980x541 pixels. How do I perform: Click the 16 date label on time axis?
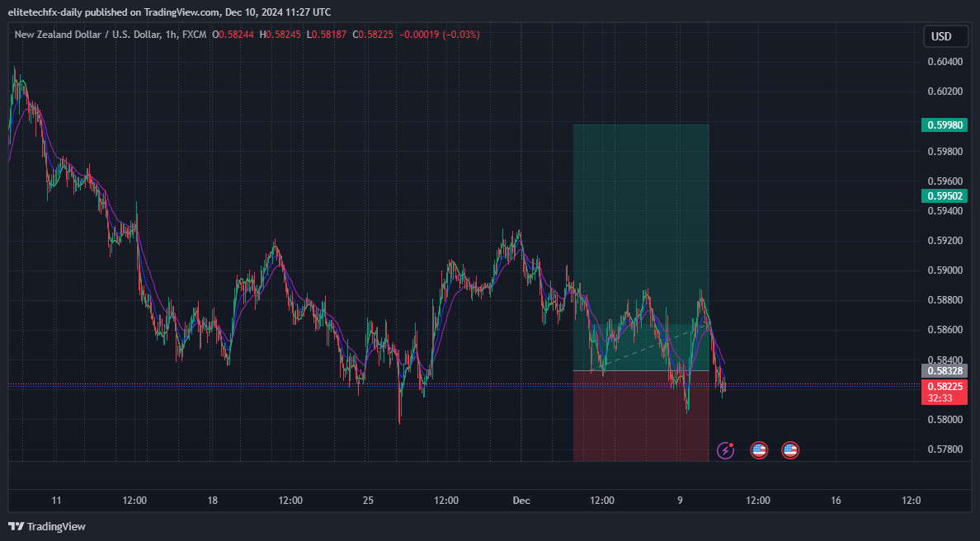836,501
